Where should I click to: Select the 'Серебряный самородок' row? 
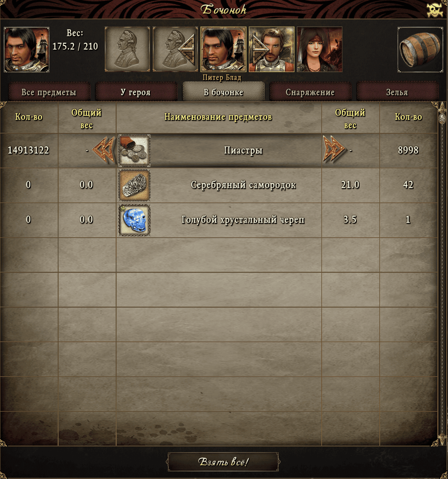[219, 185]
